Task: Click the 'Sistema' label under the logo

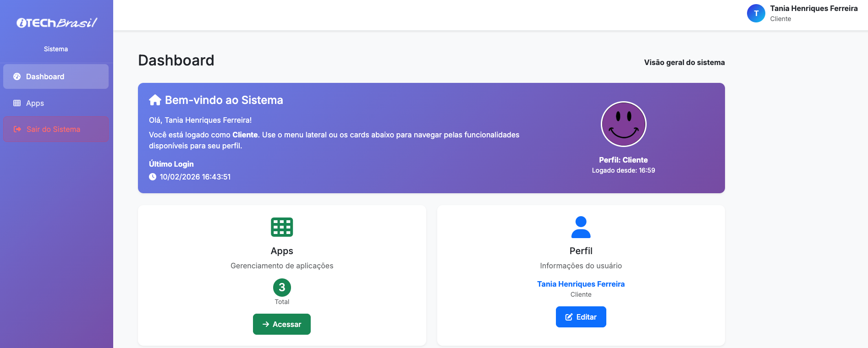Action: 56,49
